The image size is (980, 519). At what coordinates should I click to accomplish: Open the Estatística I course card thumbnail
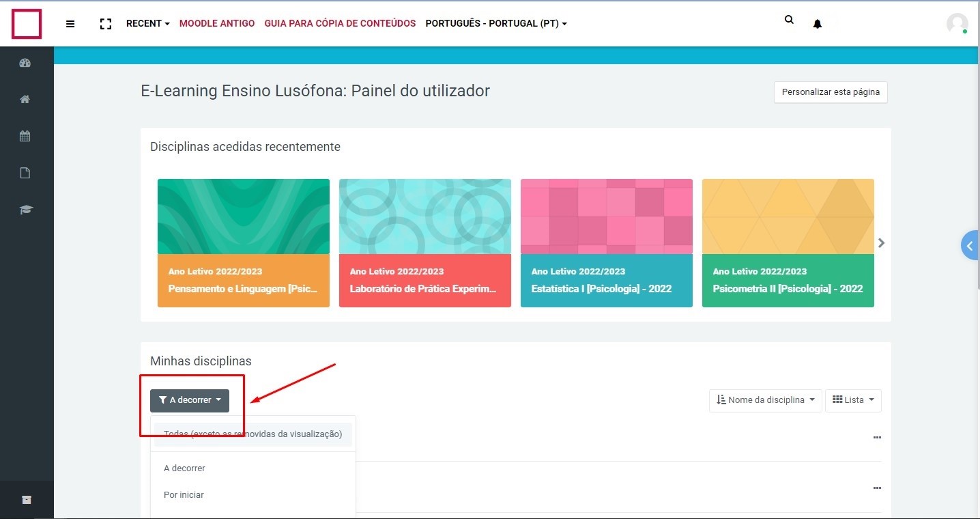click(606, 216)
